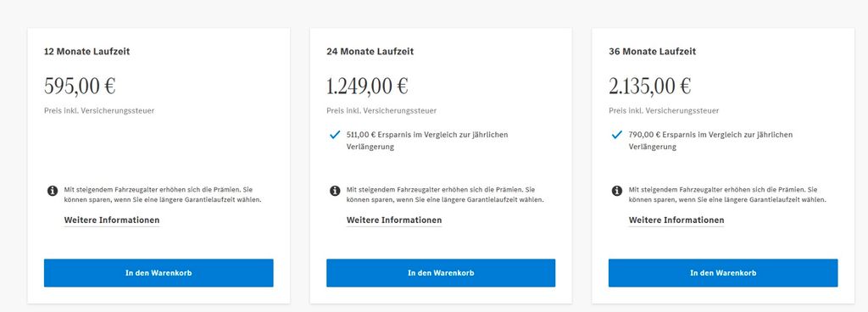
Task: Open Weitere Informationen in 12 Monate card
Action: pos(112,220)
